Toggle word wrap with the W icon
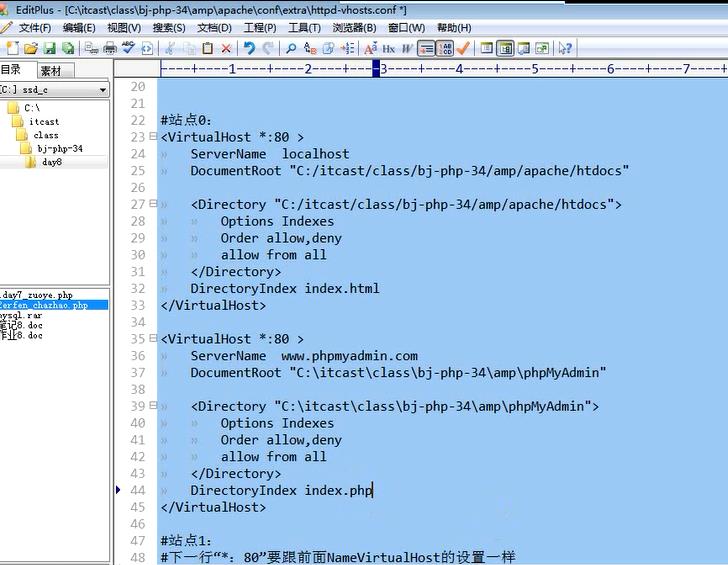The image size is (728, 565). (x=407, y=48)
